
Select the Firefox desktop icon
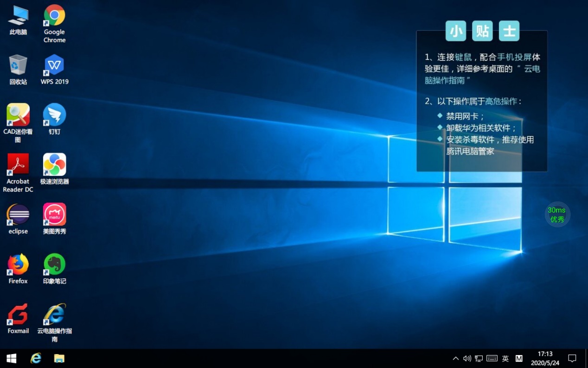(18, 265)
